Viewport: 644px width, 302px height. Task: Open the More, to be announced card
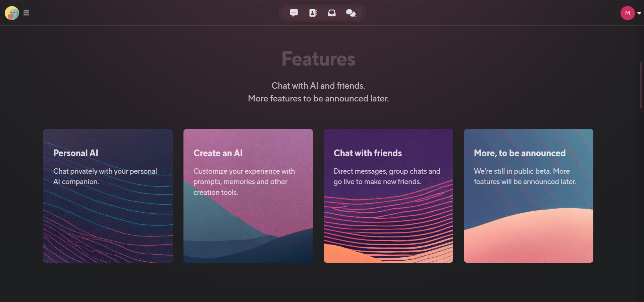click(528, 196)
